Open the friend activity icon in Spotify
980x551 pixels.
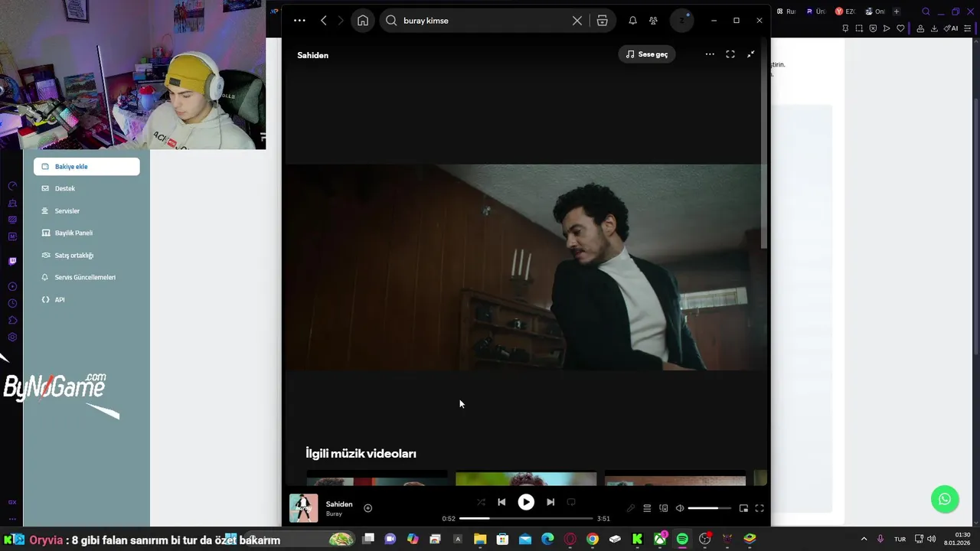653,21
